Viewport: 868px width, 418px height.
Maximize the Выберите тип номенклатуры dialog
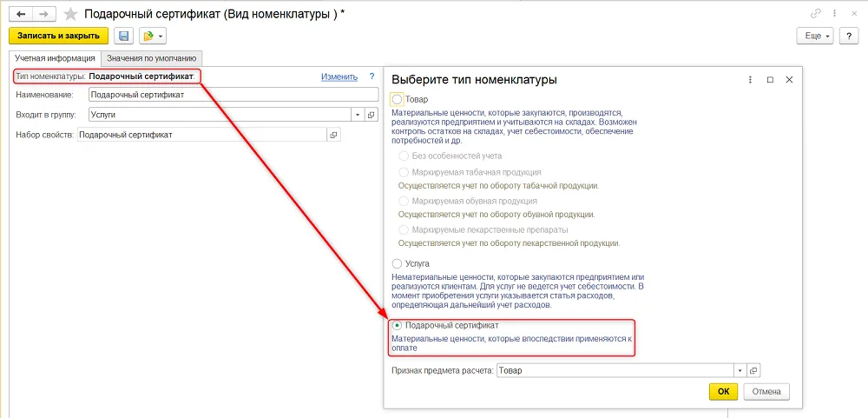point(770,80)
